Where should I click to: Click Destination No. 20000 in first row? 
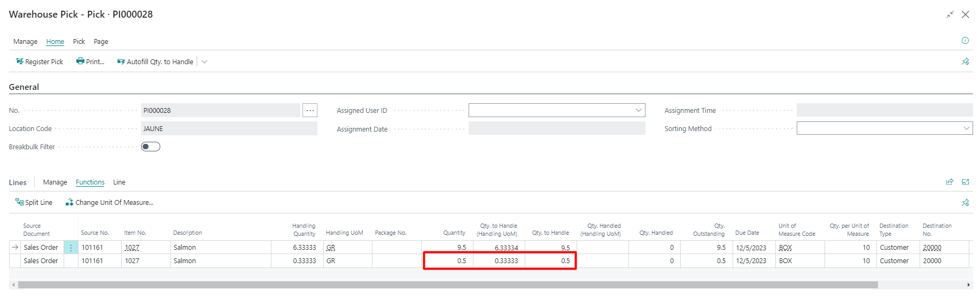point(932,248)
